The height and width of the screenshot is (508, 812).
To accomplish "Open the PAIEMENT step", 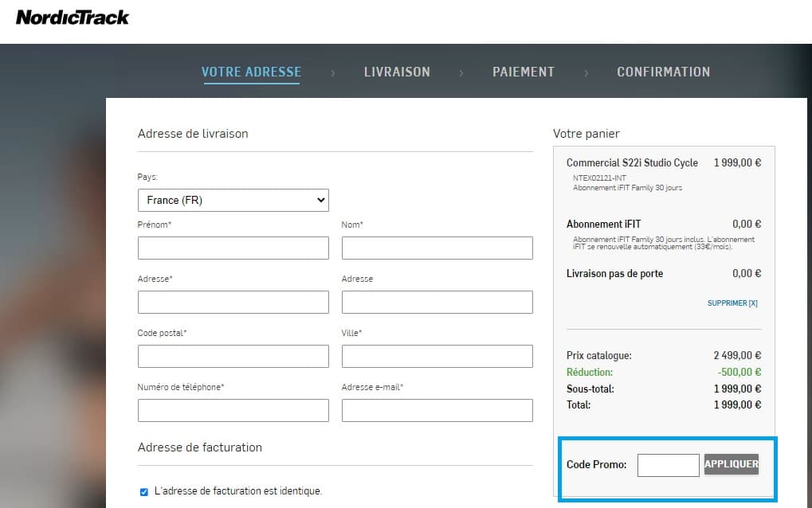I will [x=524, y=72].
